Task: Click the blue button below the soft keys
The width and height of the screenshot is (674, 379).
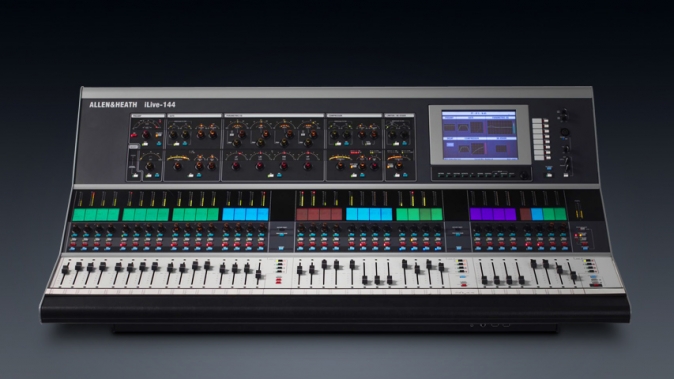Action: coord(549,168)
